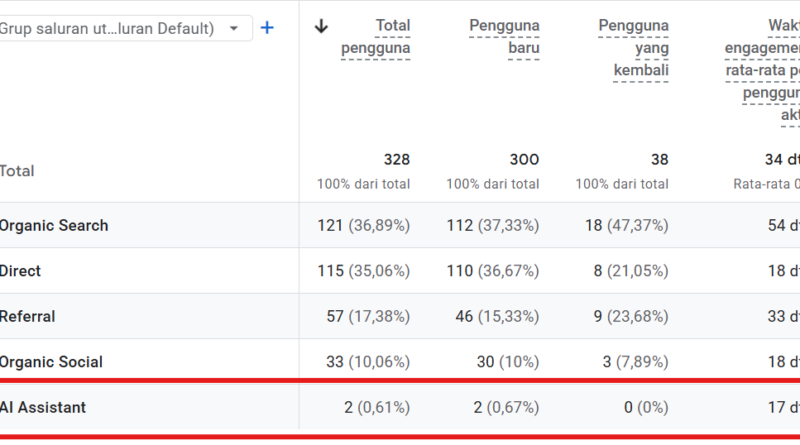Viewport: 800px width, 445px height.
Task: Select the Direct channel row label
Action: coord(20,271)
